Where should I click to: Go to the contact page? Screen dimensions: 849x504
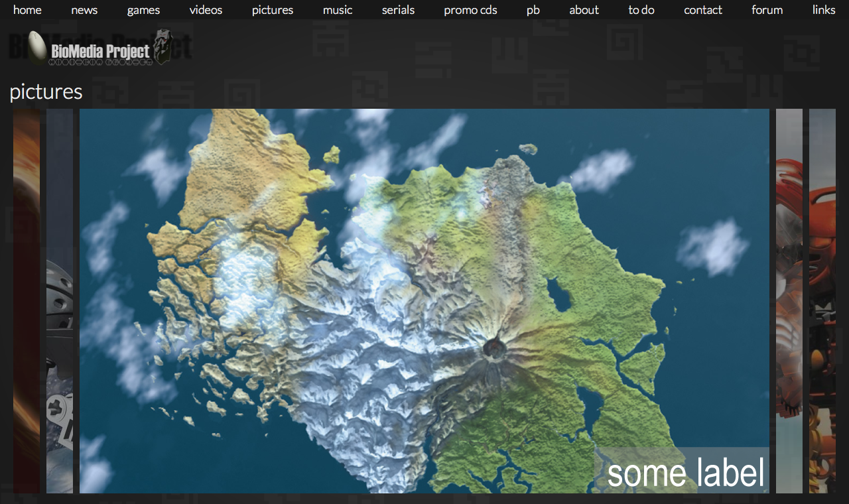pos(703,10)
